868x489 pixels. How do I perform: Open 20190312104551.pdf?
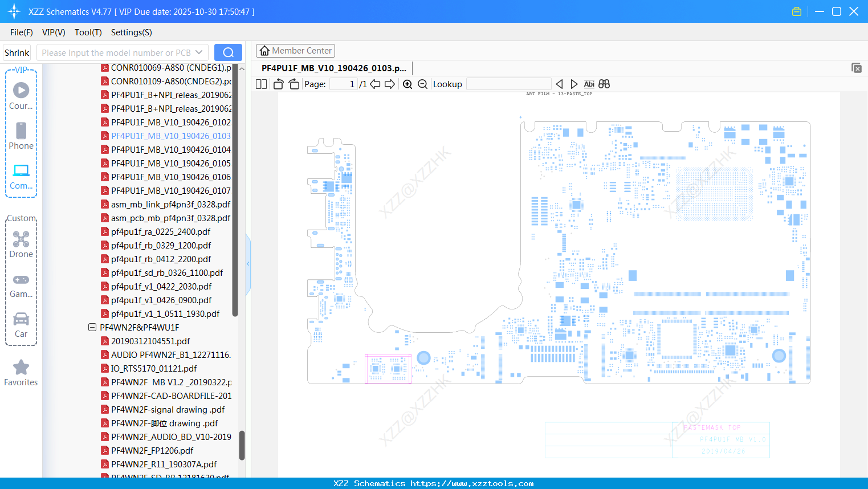click(150, 341)
